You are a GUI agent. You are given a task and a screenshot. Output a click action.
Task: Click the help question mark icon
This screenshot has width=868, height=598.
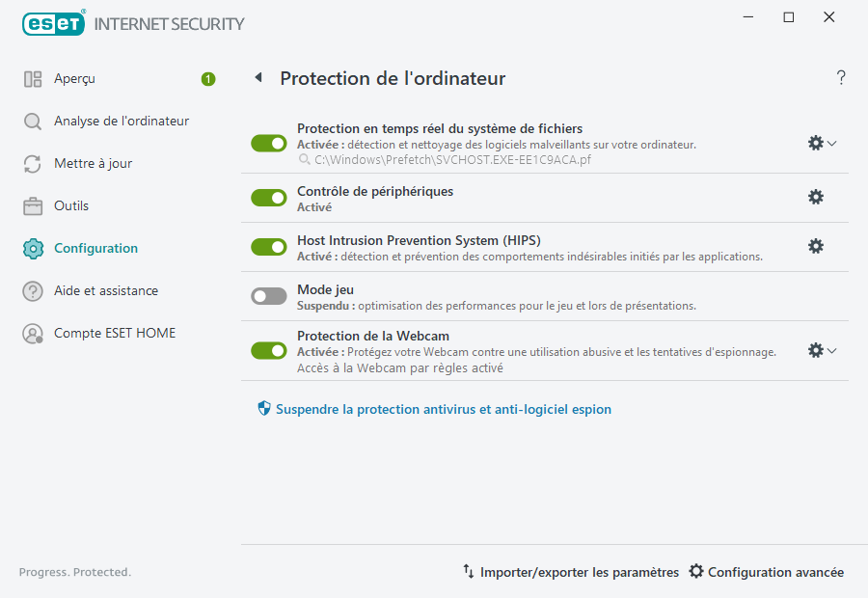[840, 78]
